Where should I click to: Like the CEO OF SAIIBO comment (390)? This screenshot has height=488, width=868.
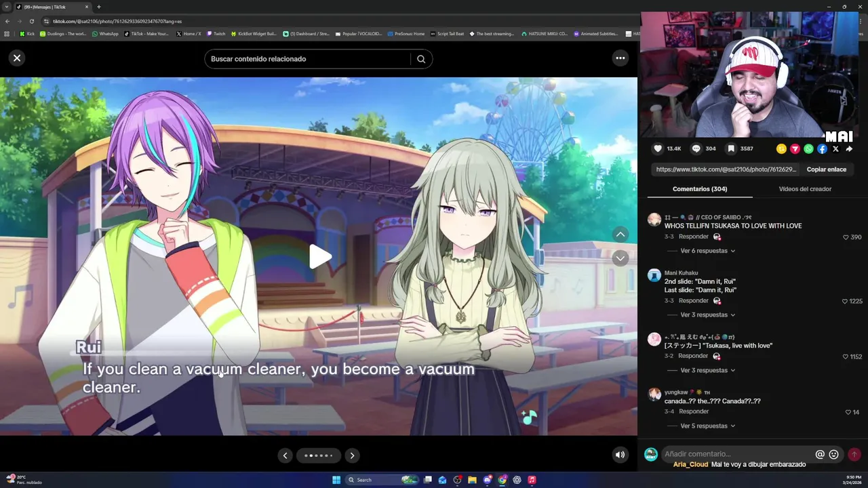coord(846,237)
